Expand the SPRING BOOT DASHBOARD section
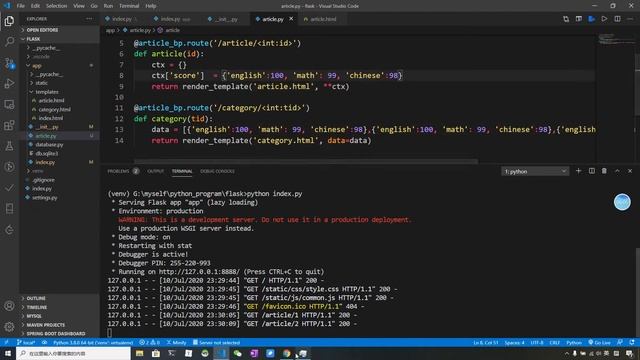 point(59,333)
